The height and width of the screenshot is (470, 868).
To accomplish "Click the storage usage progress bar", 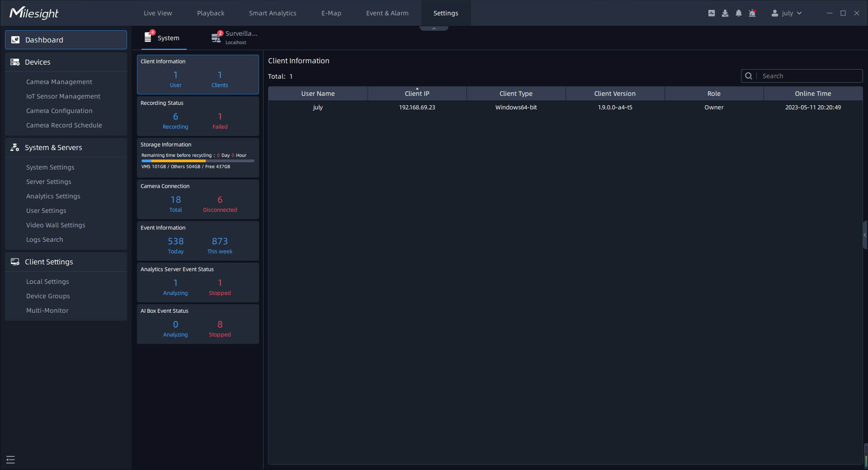I will (198, 161).
